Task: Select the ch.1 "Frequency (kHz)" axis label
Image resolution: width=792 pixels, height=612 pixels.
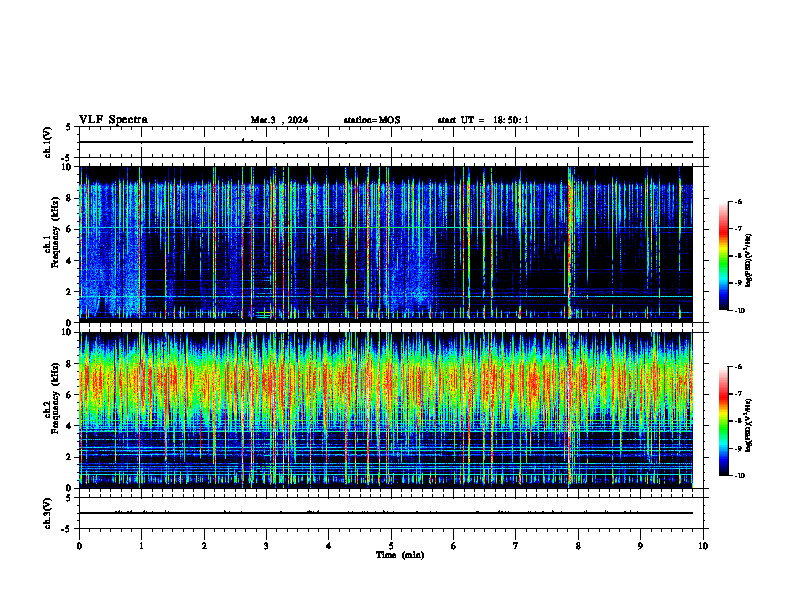Action: click(55, 232)
